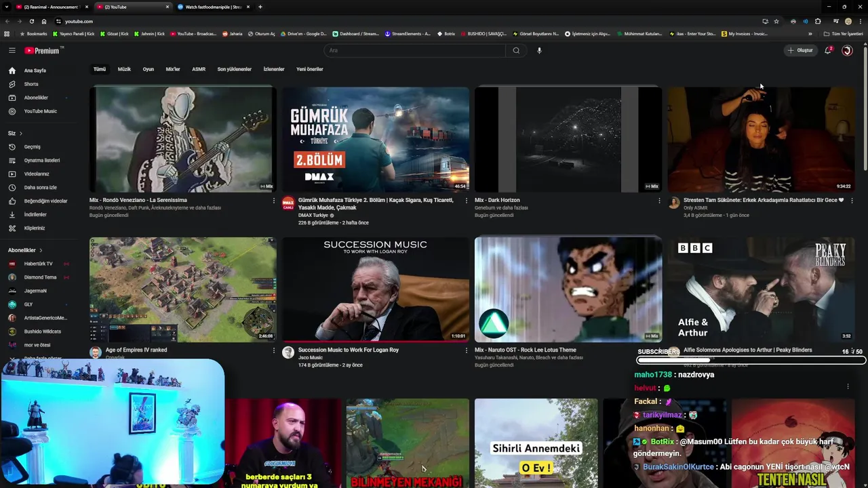
Task: Play the Gümrük Muhafaza 2. Bölüm thumbnail
Action: pos(375,140)
